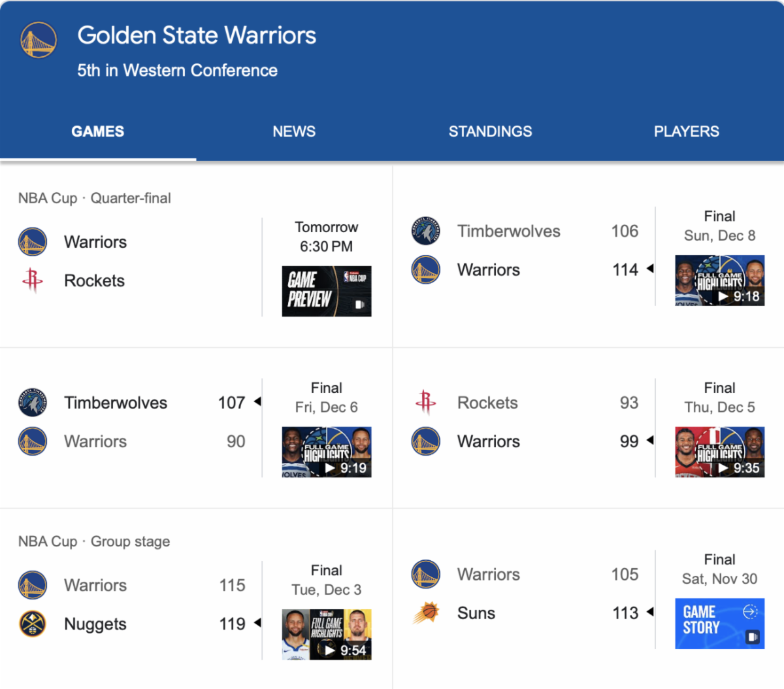Click the Timberwolves logo in the Dec 6 game
The width and height of the screenshot is (784, 689).
tap(33, 403)
